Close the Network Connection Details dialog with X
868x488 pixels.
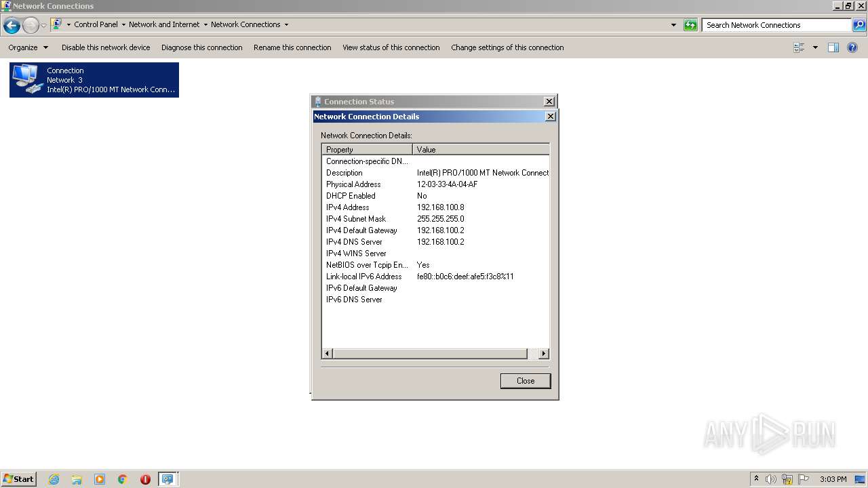(x=551, y=117)
